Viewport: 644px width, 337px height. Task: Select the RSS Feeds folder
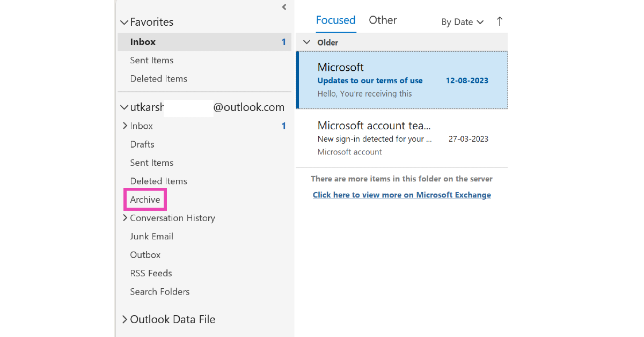click(x=151, y=273)
